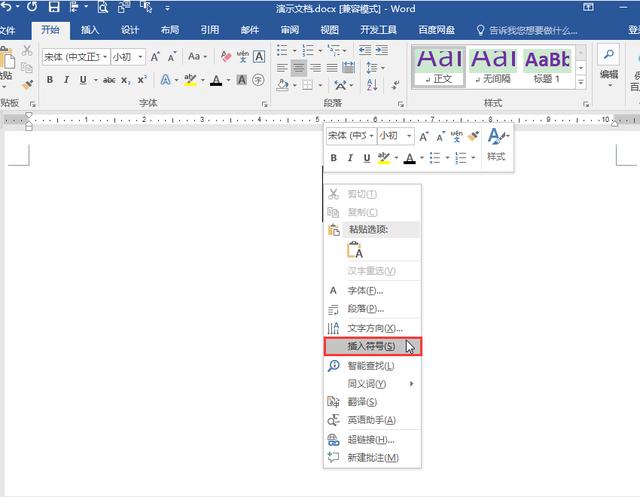
Task: Click 智能查找(L) search icon entry
Action: [370, 366]
